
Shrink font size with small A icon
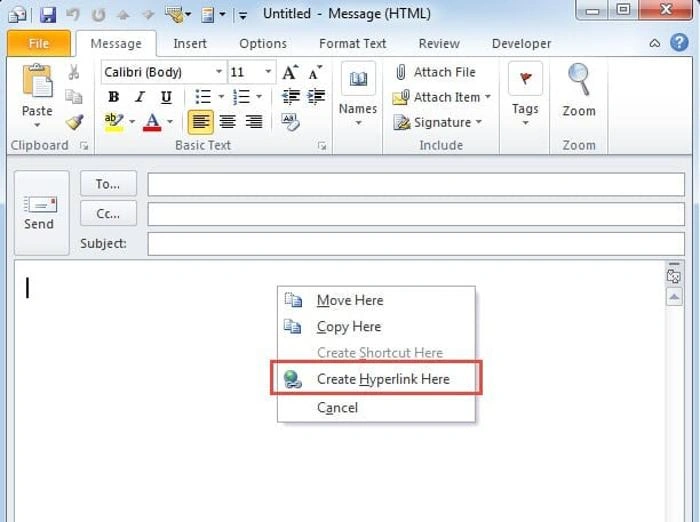(315, 72)
